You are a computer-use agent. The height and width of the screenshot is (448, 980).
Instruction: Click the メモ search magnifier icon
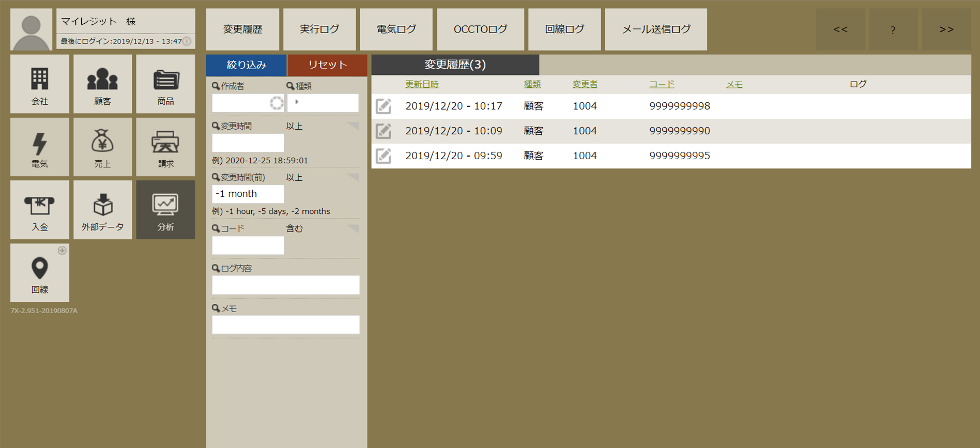point(216,308)
